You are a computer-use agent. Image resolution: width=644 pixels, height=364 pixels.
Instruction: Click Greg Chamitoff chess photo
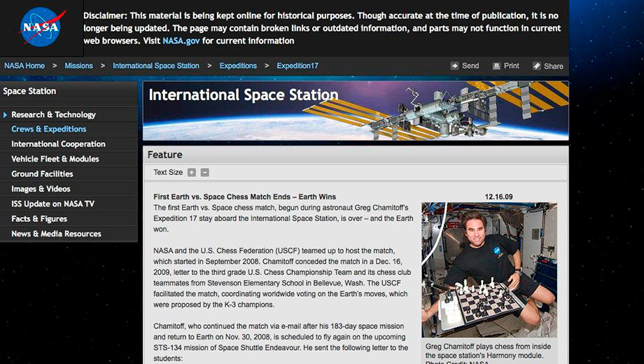click(489, 270)
